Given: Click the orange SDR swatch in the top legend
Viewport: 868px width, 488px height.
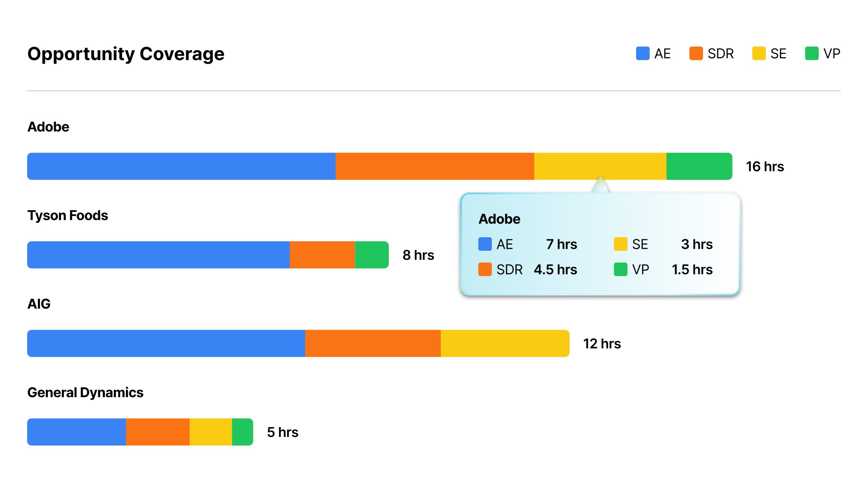Looking at the screenshot, I should pyautogui.click(x=696, y=54).
